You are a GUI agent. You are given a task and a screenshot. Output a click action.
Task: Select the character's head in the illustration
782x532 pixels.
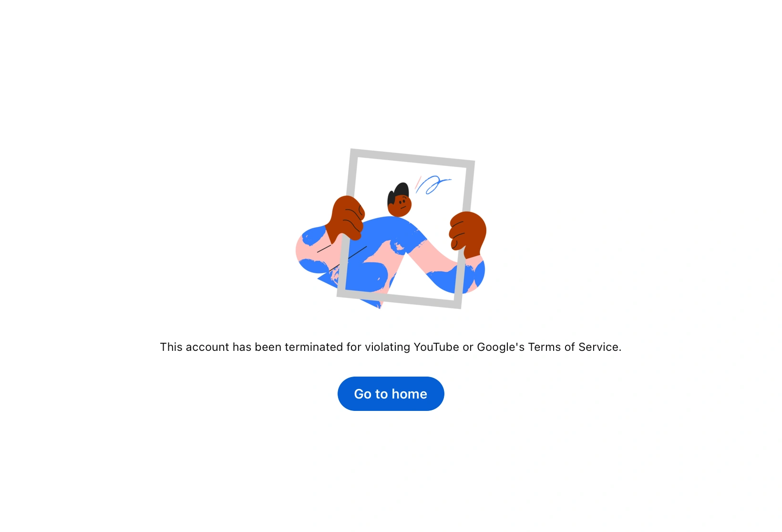point(399,200)
